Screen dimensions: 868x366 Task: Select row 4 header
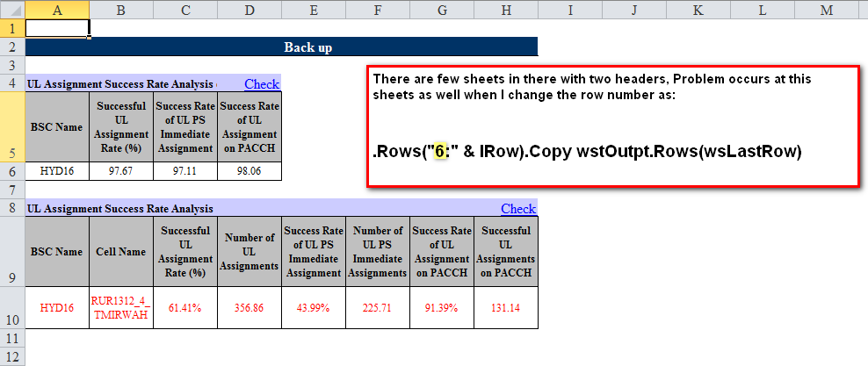[x=12, y=83]
